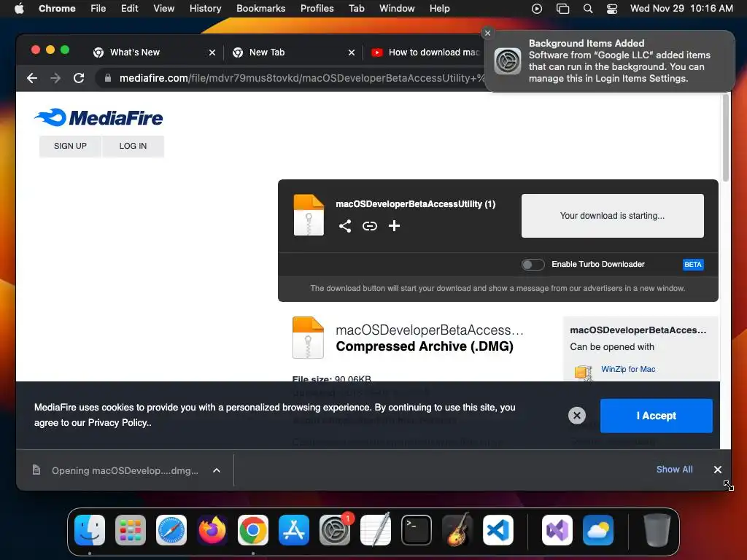Open the Bookmarks menu
The height and width of the screenshot is (560, 747).
[260, 9]
